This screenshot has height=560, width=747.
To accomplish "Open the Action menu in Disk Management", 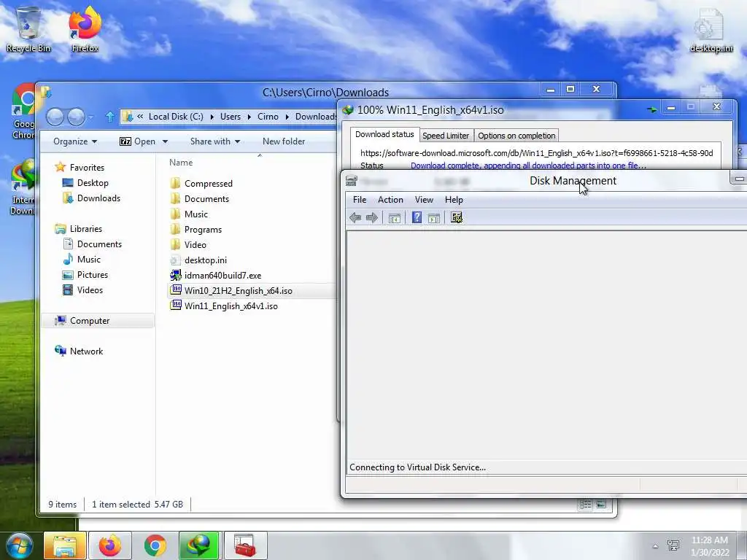I will pyautogui.click(x=391, y=200).
